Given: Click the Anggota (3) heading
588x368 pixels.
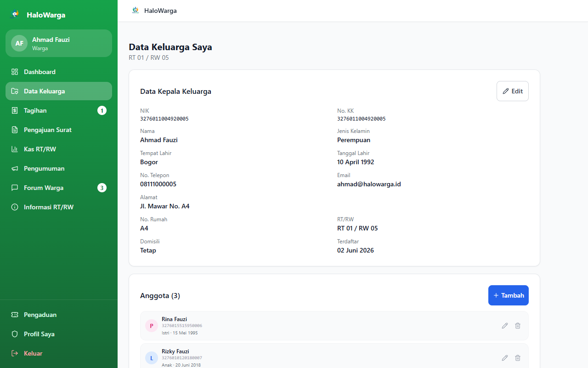Looking at the screenshot, I should tap(160, 296).
